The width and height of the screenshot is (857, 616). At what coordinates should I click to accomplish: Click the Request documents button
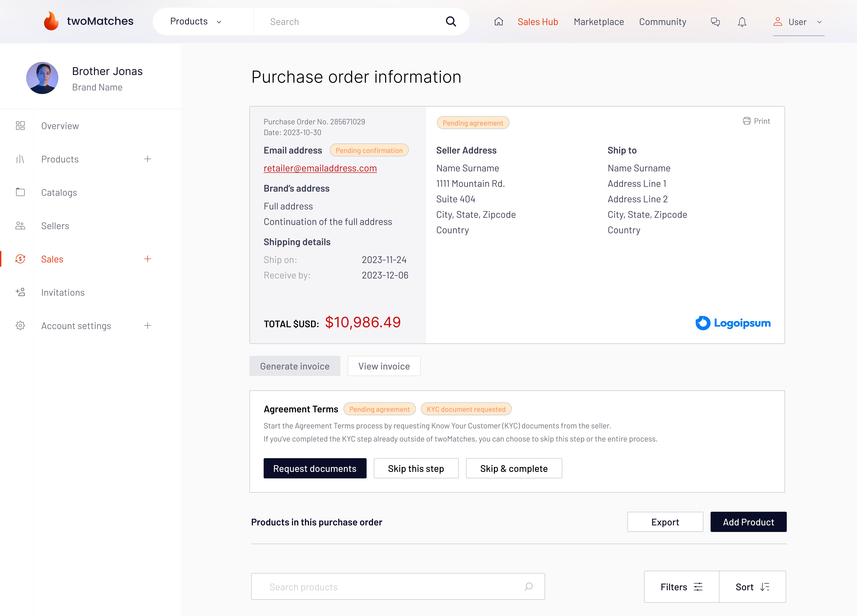[x=315, y=468]
